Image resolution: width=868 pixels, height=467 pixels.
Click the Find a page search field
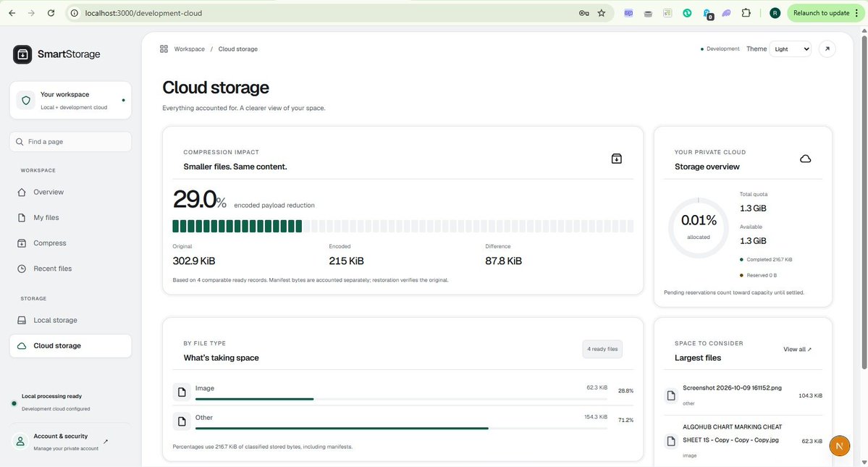pos(70,142)
